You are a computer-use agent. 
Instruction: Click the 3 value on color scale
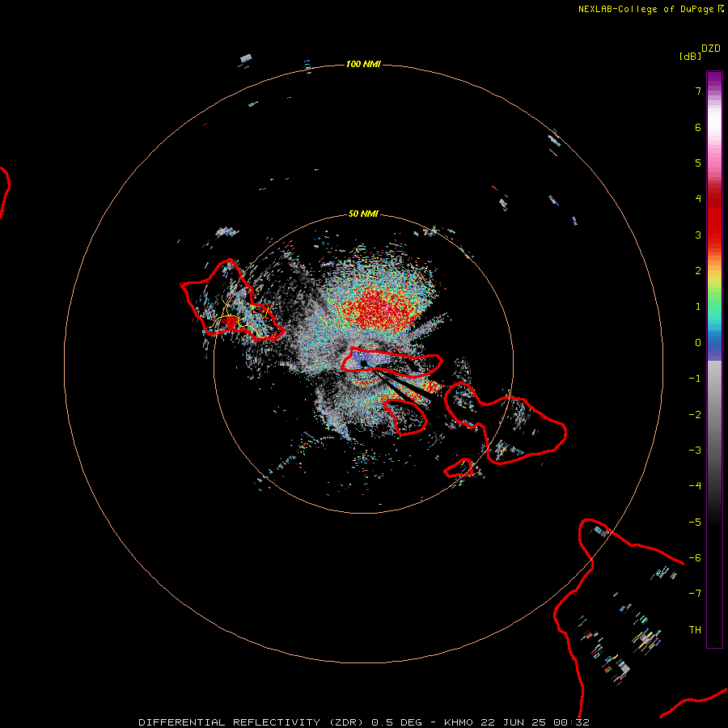coord(698,235)
